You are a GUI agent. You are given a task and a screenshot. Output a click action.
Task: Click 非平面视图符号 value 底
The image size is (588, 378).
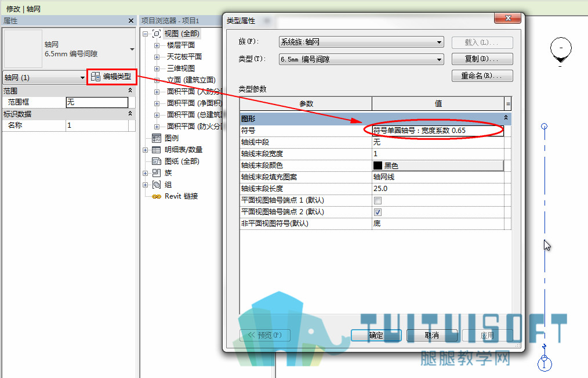[438, 224]
